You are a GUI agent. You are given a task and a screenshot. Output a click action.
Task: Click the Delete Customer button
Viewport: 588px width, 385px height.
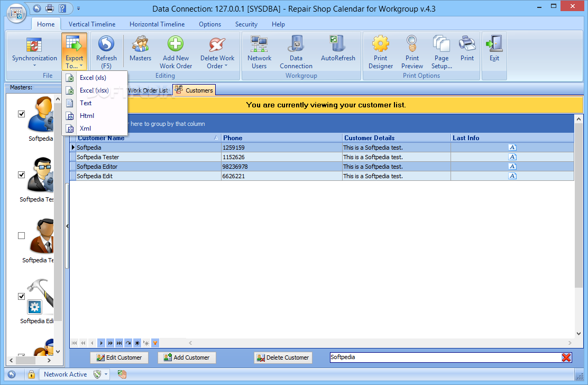(x=283, y=357)
